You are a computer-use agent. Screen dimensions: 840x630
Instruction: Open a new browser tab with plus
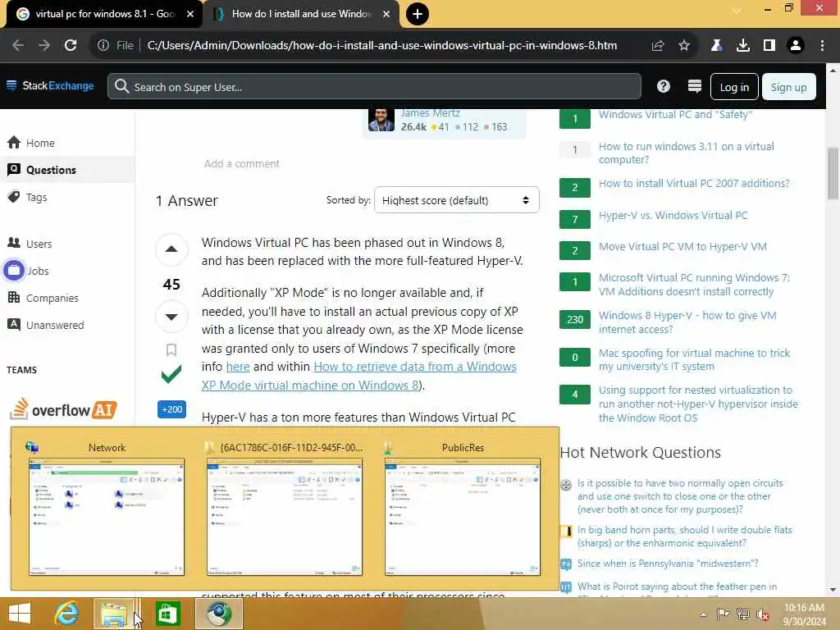418,14
